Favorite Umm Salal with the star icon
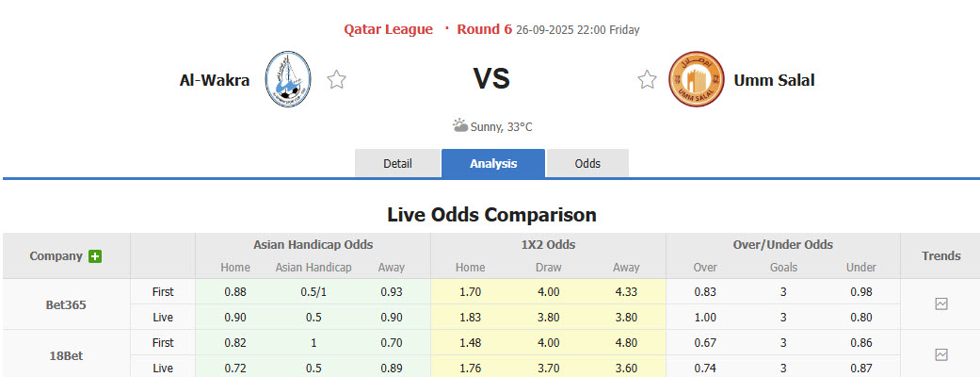 tap(647, 80)
